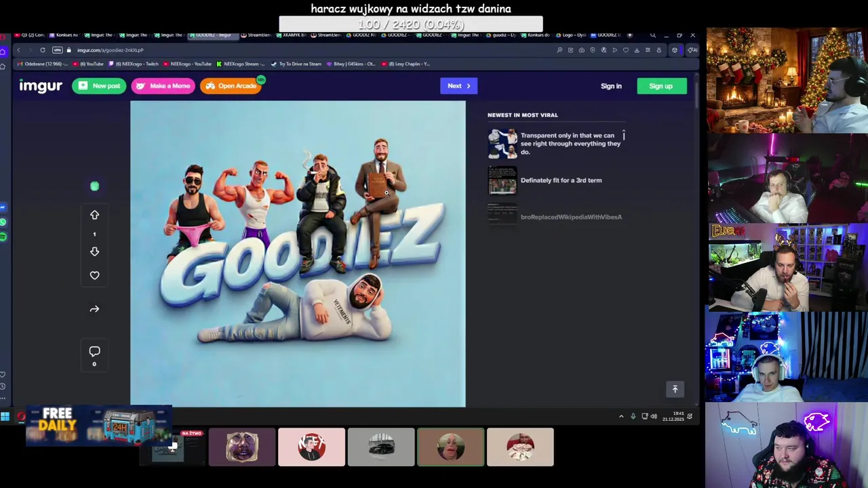This screenshot has height=488, width=868.
Task: Open 'broReplacedWikipediaWithVibesA' post
Action: (x=571, y=217)
